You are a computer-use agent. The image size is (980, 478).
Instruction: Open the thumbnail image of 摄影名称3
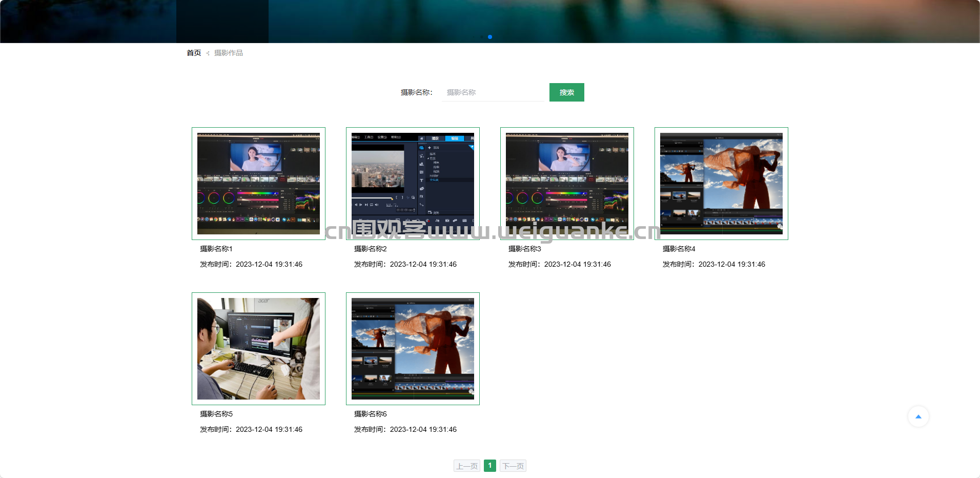[x=567, y=184]
